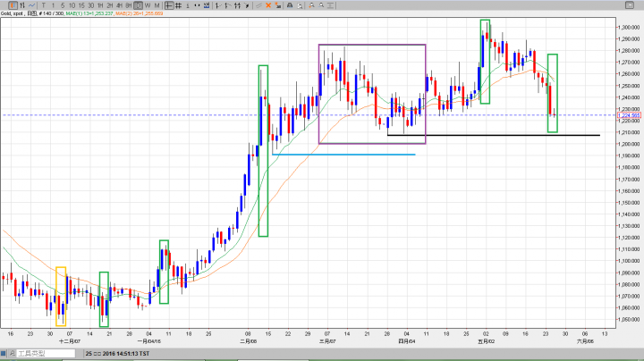Screen dimensions: 644x361
Task: Click the current price label 1,224.995
Action: point(629,115)
